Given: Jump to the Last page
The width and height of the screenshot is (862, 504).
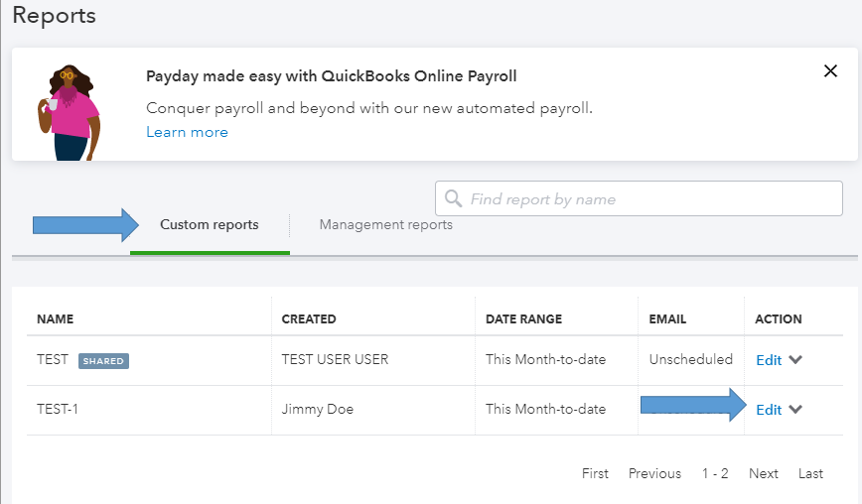Looking at the screenshot, I should tap(810, 473).
